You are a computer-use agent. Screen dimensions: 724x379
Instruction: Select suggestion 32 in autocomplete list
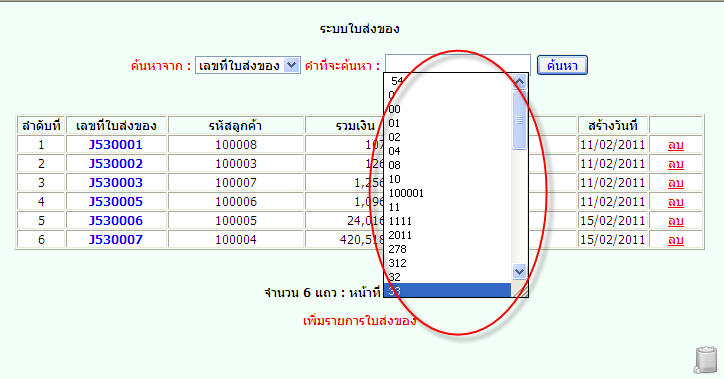click(448, 277)
